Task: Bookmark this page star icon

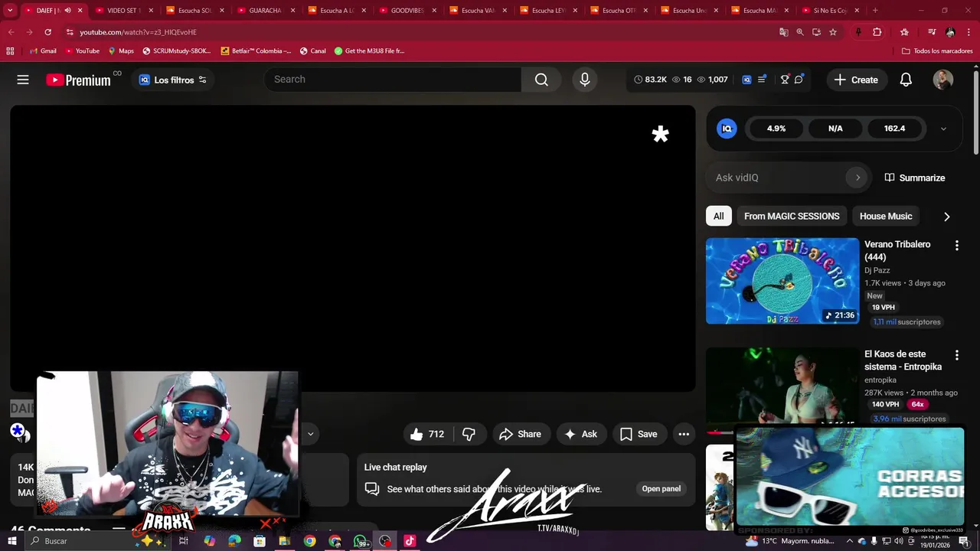Action: point(833,32)
